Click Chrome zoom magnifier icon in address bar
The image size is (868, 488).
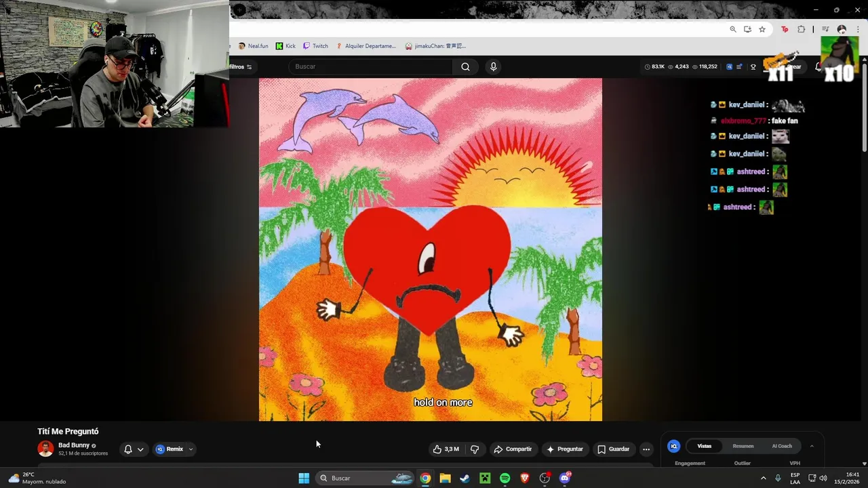pos(733,29)
